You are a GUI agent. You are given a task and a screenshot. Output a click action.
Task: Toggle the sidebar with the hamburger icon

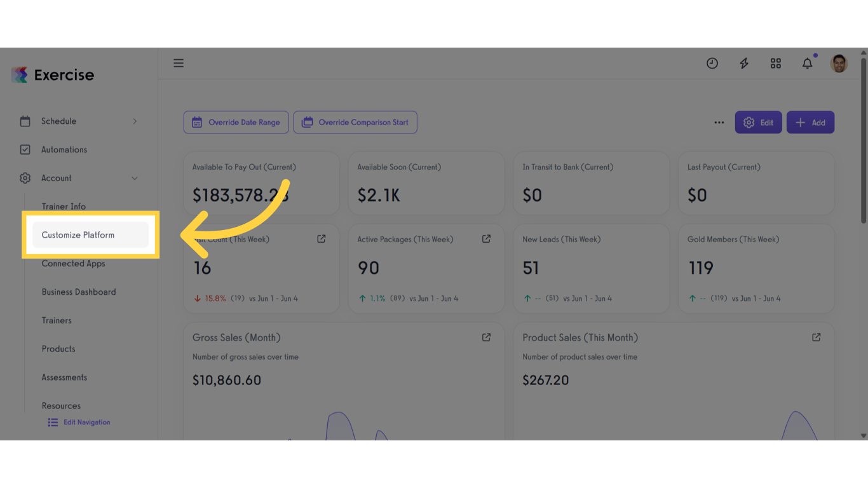(179, 63)
